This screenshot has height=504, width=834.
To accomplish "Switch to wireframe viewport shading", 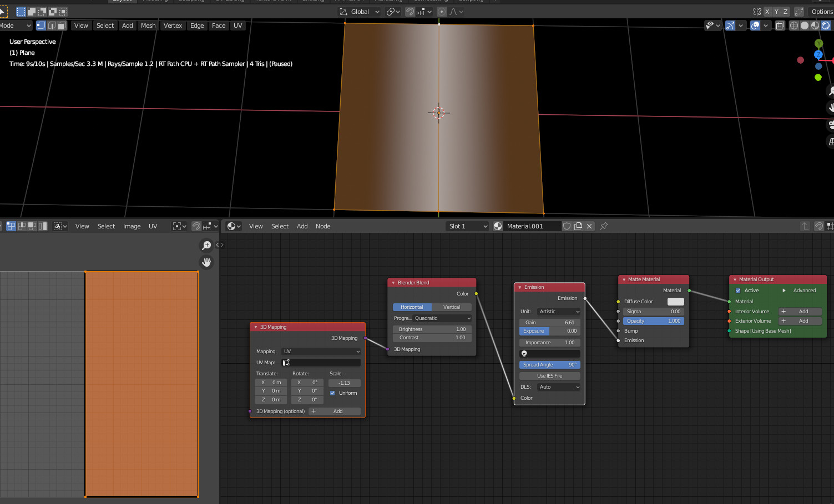I will click(x=793, y=26).
